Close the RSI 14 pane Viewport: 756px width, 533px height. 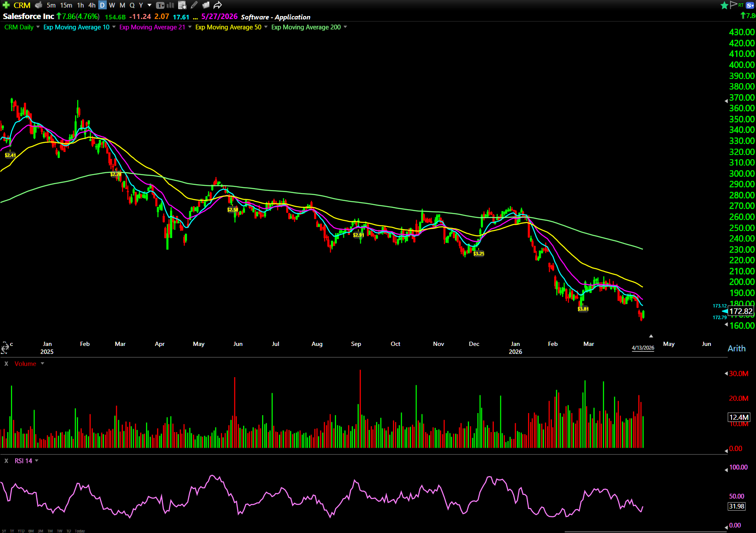click(6, 461)
